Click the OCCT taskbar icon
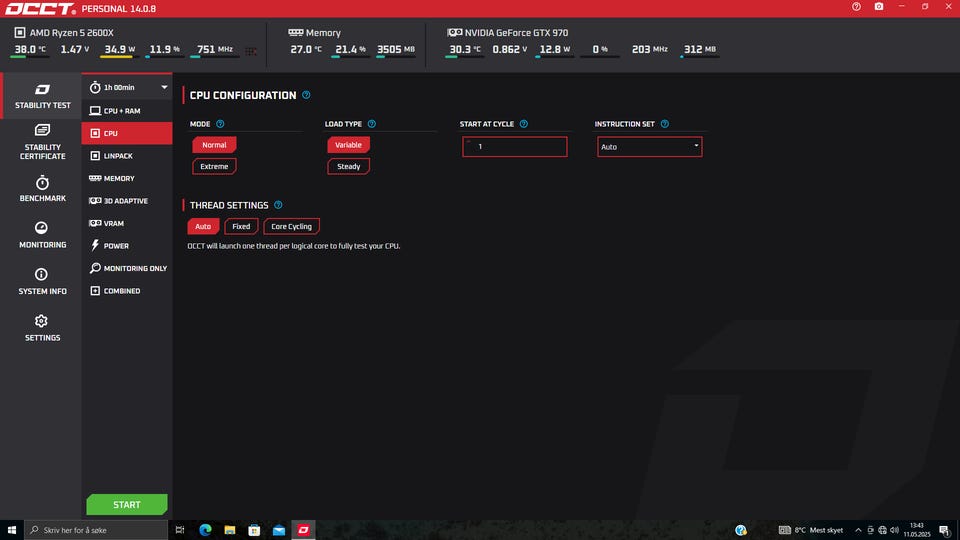The width and height of the screenshot is (960, 540). (x=303, y=530)
